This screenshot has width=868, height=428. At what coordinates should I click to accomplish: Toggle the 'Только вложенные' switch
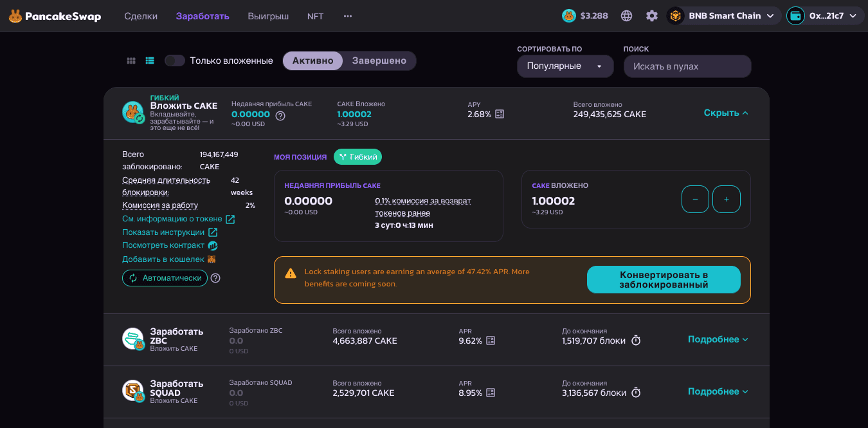175,60
